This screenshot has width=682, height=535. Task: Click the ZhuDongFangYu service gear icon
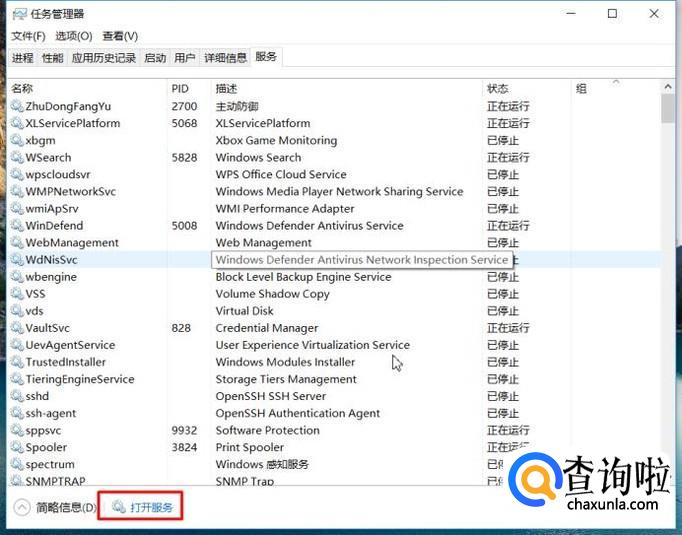coord(17,106)
